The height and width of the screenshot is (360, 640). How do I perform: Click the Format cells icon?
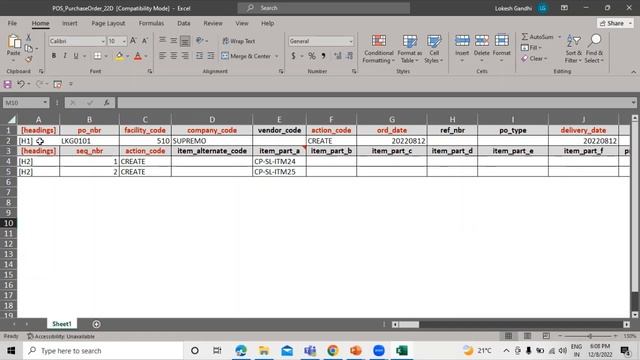click(502, 41)
